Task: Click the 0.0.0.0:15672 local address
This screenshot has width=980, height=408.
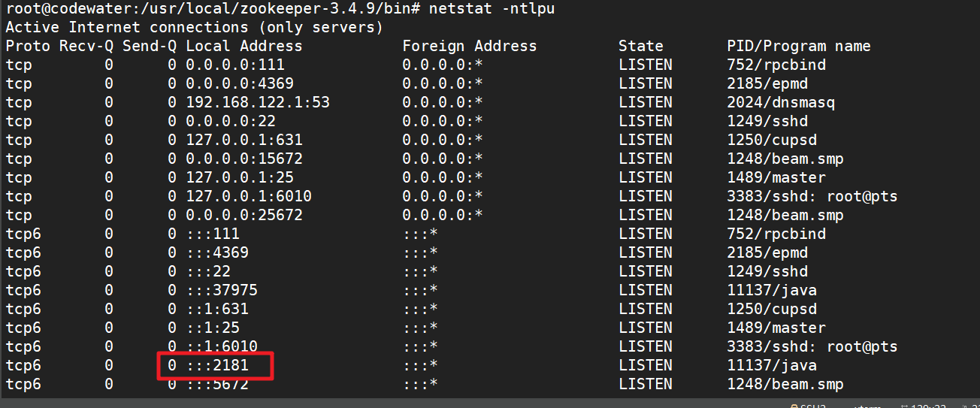Action: [x=244, y=159]
